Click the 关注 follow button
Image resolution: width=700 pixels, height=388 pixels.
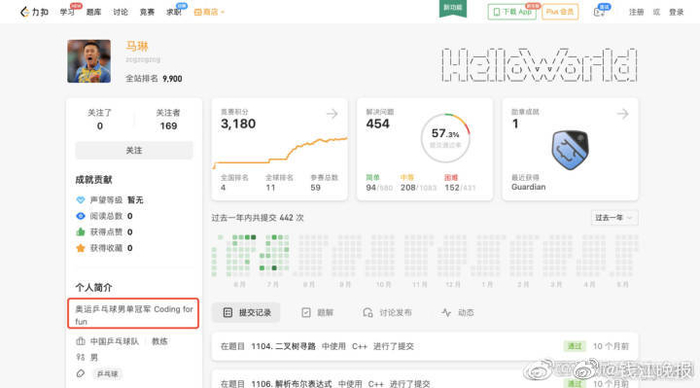click(134, 150)
